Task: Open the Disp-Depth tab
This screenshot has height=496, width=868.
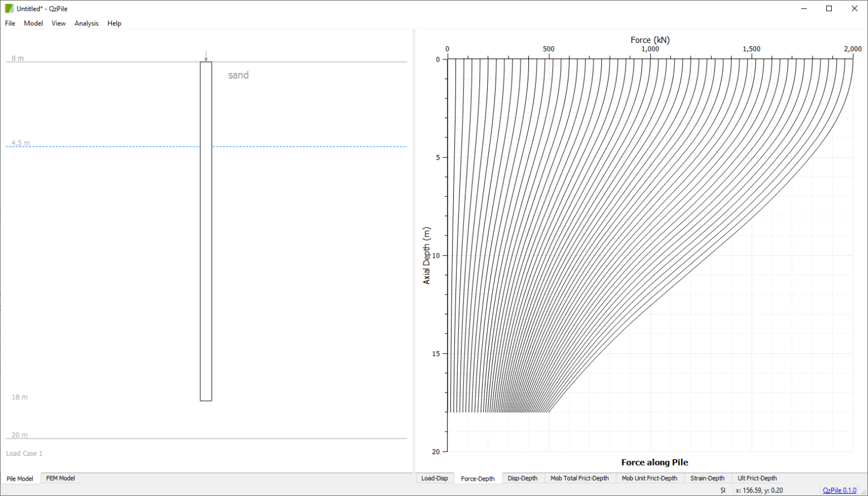Action: [x=522, y=478]
